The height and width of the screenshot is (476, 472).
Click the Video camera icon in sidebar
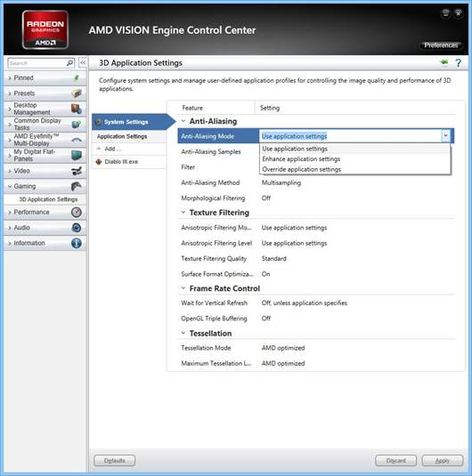click(x=77, y=171)
